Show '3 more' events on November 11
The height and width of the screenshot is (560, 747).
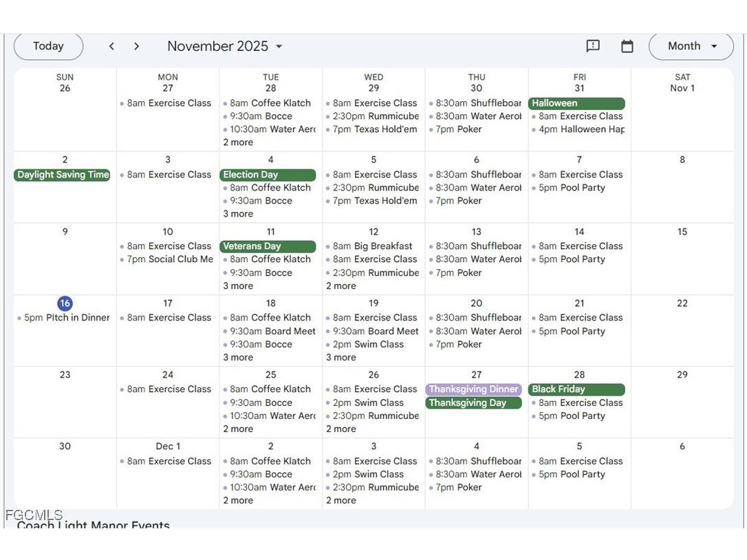click(238, 286)
